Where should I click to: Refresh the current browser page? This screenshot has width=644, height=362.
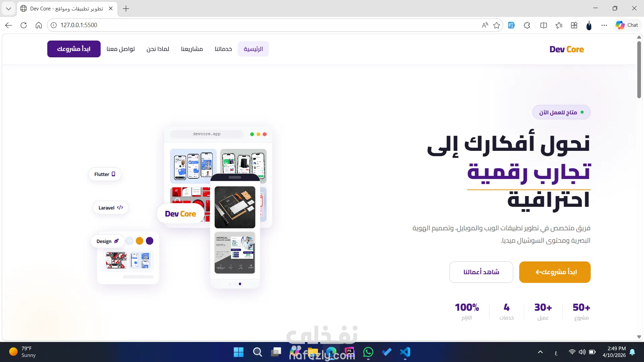point(23,25)
